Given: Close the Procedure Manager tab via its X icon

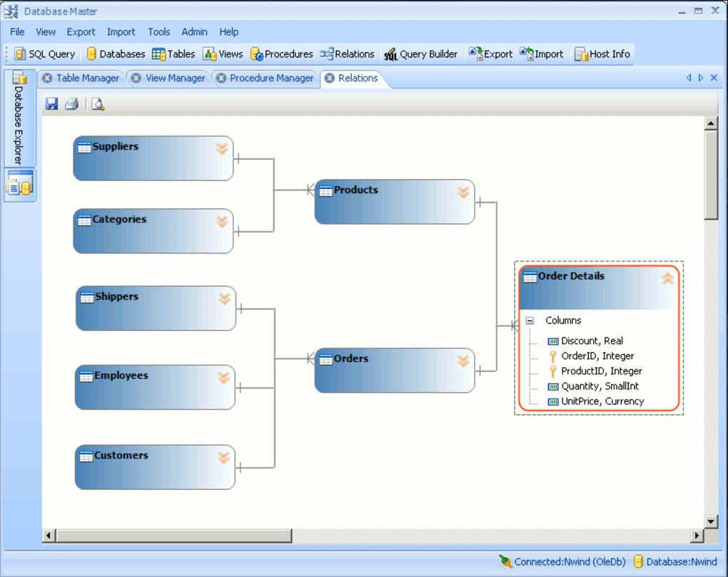Looking at the screenshot, I should (x=221, y=78).
